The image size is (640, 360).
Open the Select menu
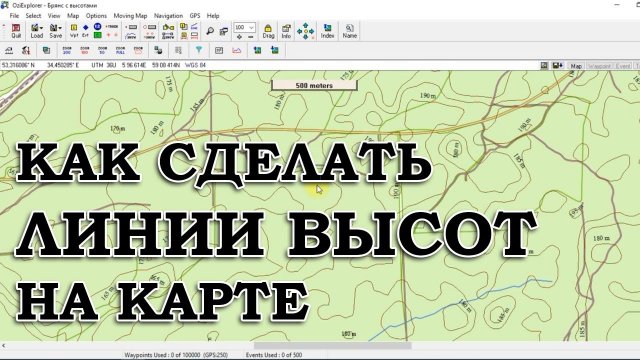(x=33, y=16)
